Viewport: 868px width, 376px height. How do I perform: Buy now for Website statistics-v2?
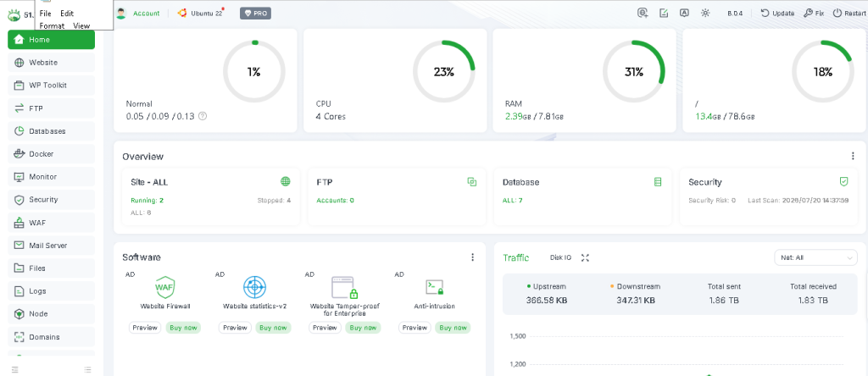tap(273, 328)
